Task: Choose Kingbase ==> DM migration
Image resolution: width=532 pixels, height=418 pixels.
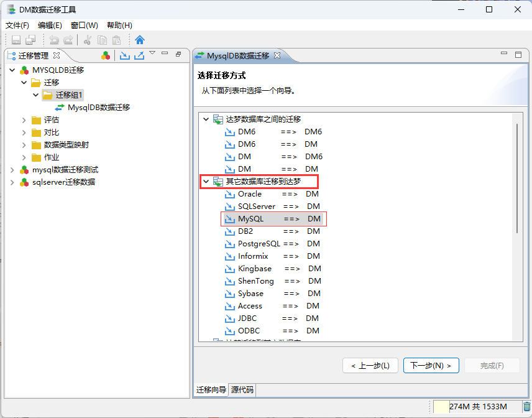Action: click(x=273, y=269)
